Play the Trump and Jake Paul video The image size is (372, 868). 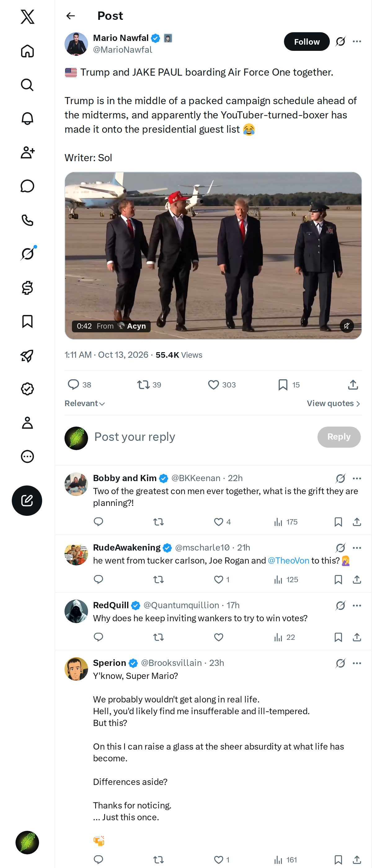pos(213,255)
